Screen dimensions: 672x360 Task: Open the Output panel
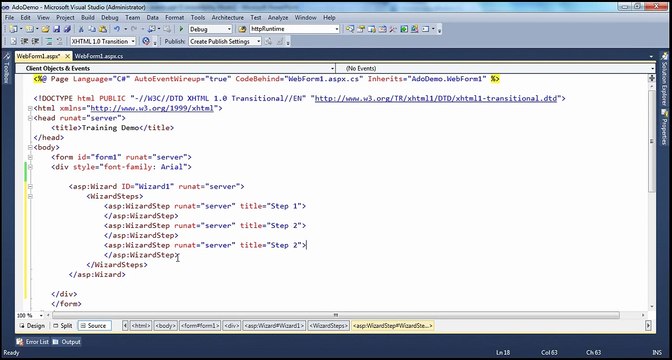[x=66, y=342]
